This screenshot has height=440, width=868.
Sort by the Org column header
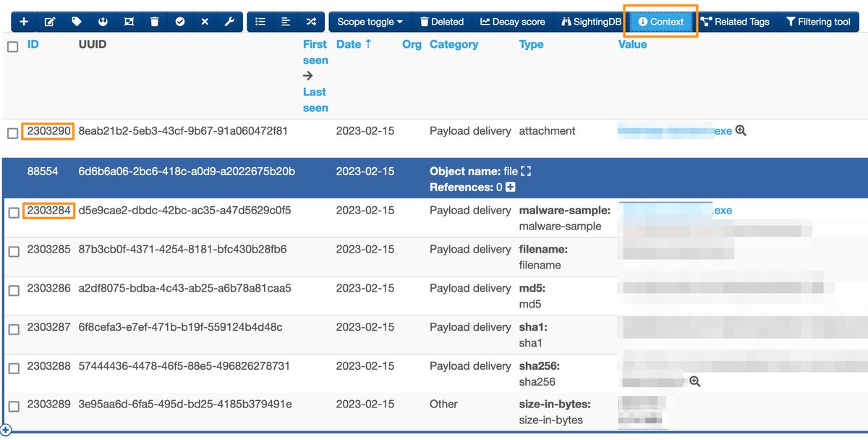(x=412, y=44)
